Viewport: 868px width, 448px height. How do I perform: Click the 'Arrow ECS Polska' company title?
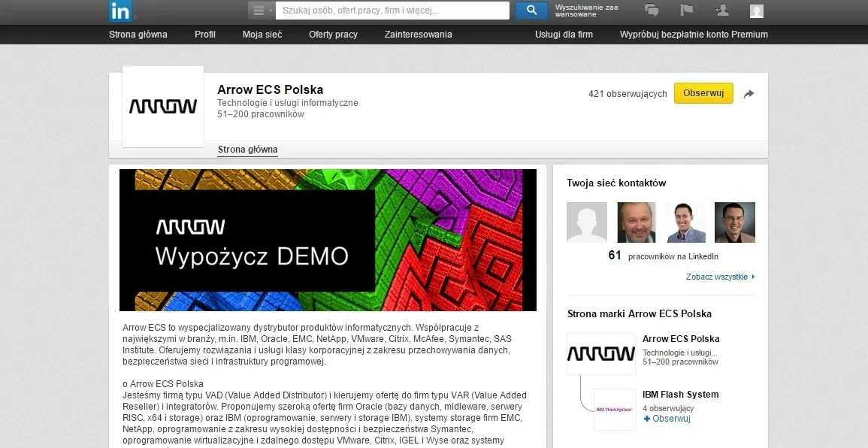click(x=270, y=89)
